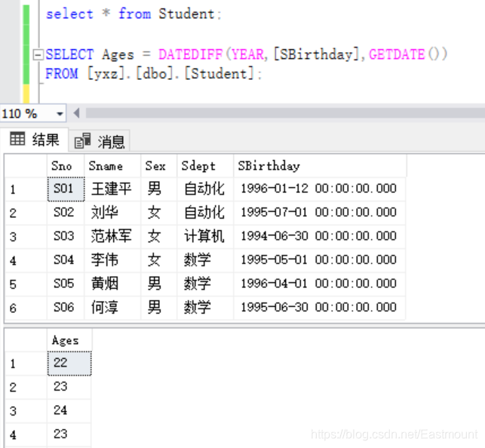The image size is (485, 448).
Task: Click the name cell 王建平
Action: coord(112,189)
